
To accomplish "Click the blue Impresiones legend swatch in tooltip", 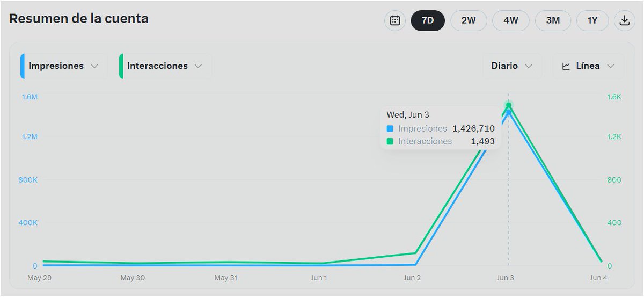I will coord(390,129).
